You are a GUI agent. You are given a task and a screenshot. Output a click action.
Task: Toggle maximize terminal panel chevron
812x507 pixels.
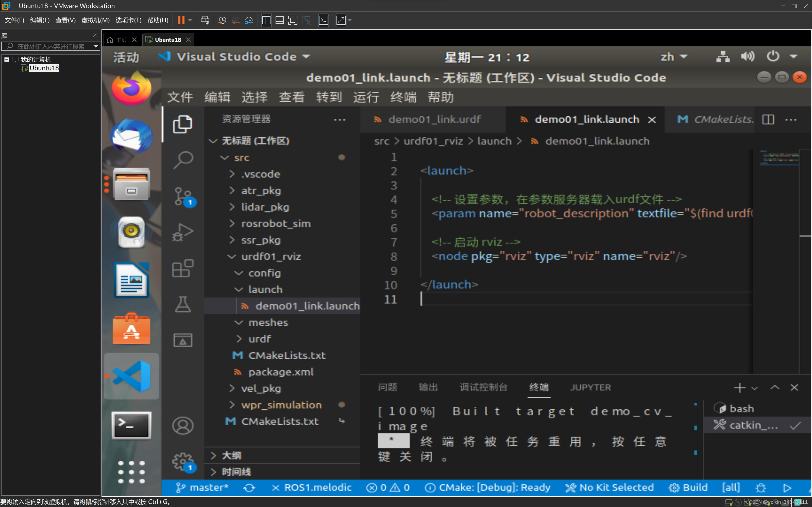tap(775, 388)
